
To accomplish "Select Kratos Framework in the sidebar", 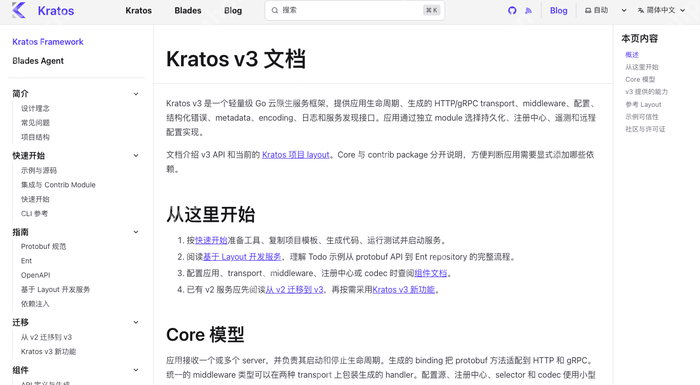I will coord(48,42).
